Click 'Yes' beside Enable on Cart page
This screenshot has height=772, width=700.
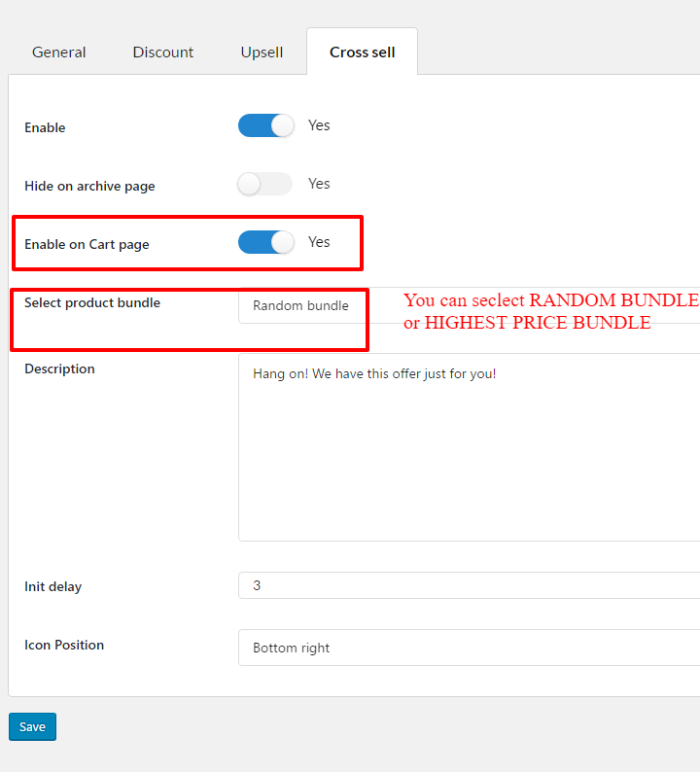click(319, 242)
